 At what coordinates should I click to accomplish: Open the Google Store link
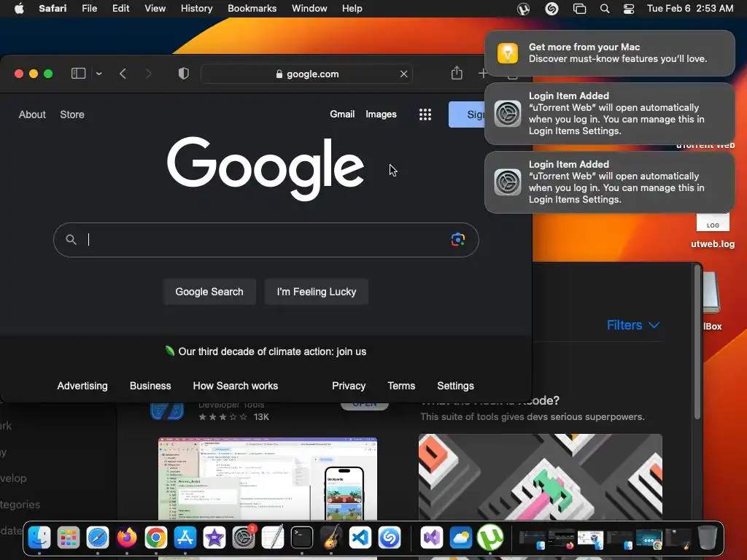coord(72,114)
